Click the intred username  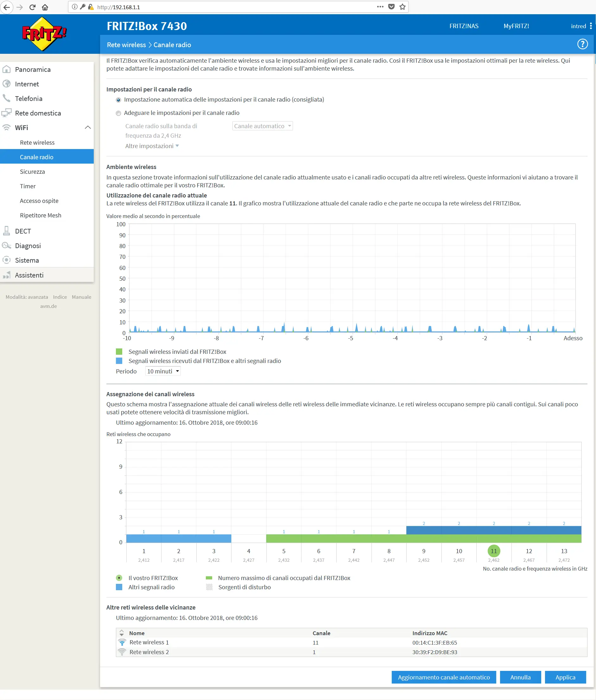coord(578,26)
